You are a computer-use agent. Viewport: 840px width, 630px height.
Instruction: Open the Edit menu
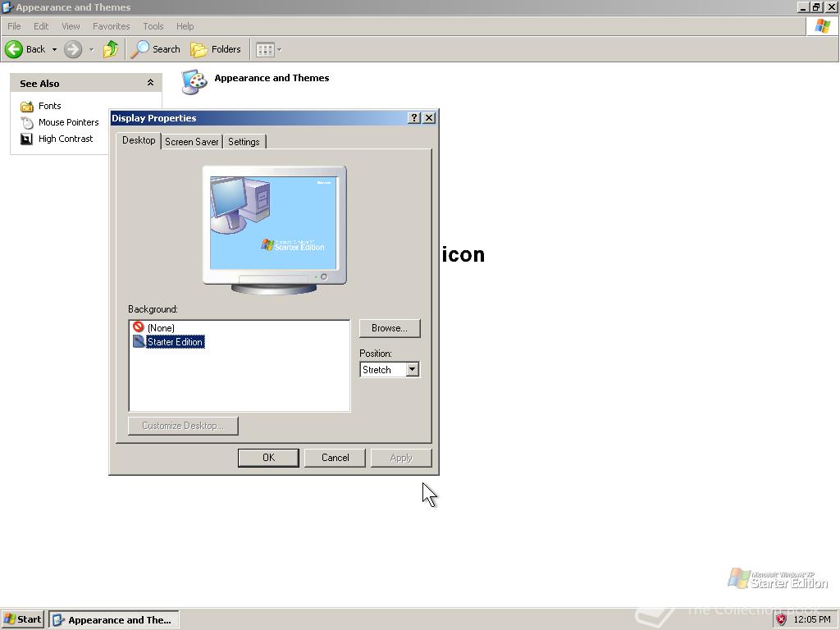pyautogui.click(x=41, y=26)
